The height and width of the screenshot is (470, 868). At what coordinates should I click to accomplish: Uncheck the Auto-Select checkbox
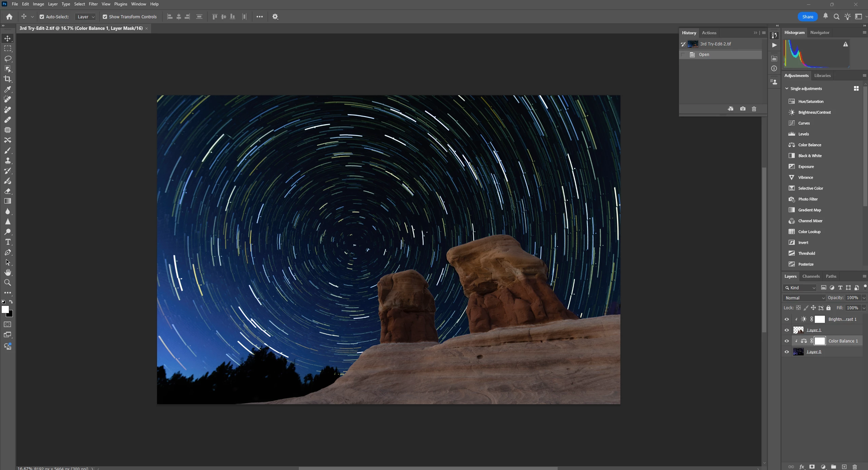click(x=42, y=17)
